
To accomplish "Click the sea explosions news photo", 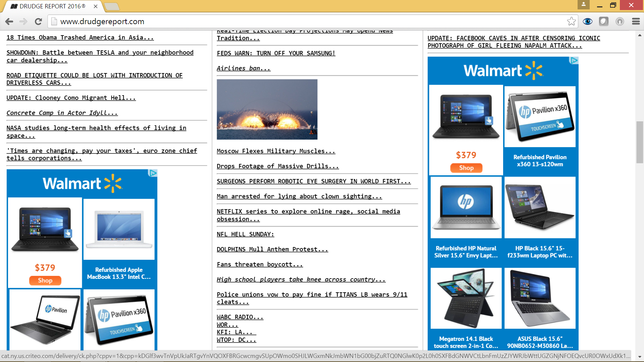I will click(267, 109).
